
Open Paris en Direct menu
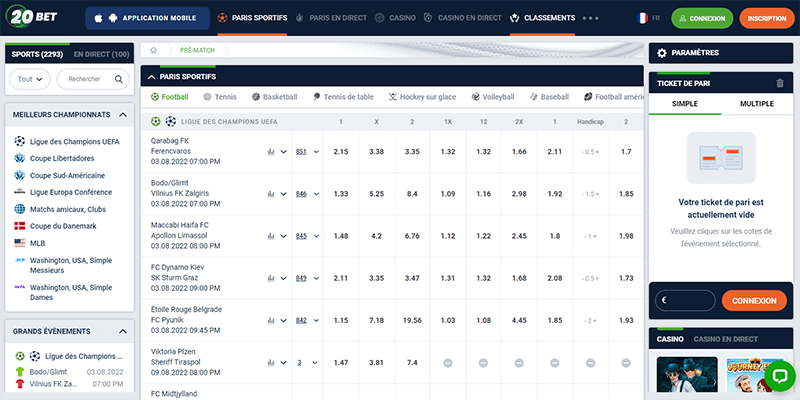[x=331, y=18]
